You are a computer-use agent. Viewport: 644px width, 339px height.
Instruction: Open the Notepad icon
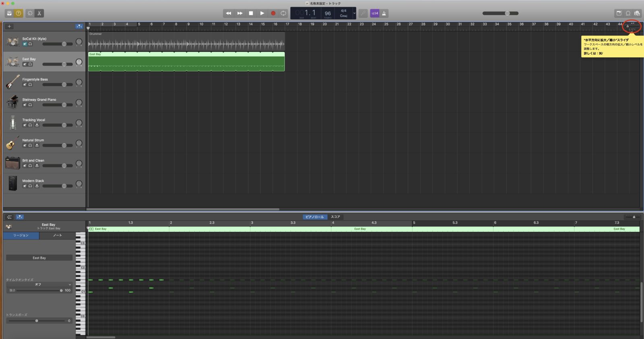(619, 13)
